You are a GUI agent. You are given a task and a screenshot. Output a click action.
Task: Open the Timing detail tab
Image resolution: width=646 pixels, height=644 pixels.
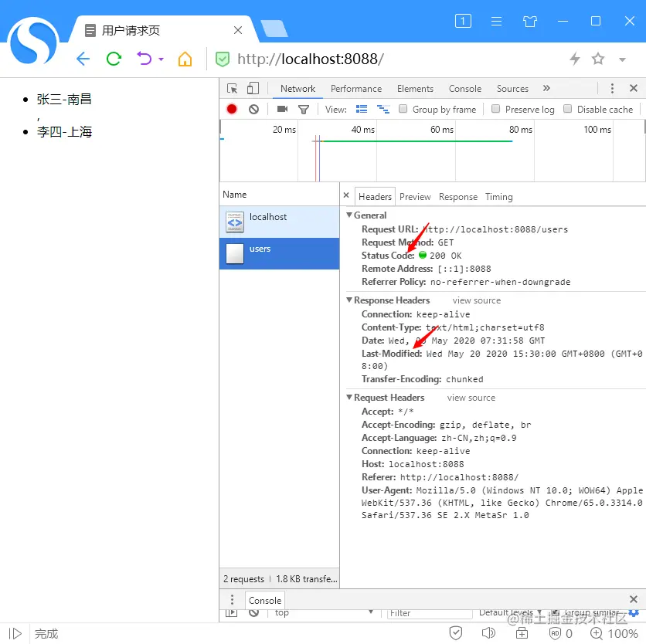point(498,197)
